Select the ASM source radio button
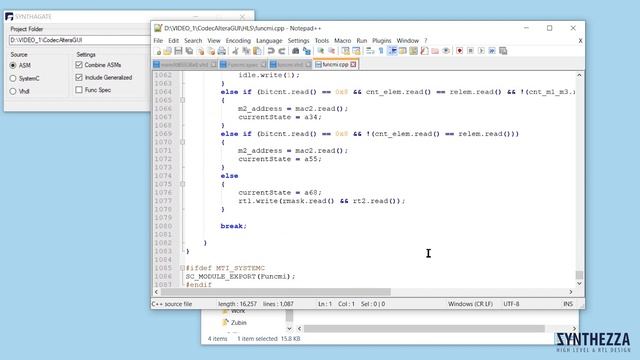The image size is (640, 360). click(x=13, y=65)
